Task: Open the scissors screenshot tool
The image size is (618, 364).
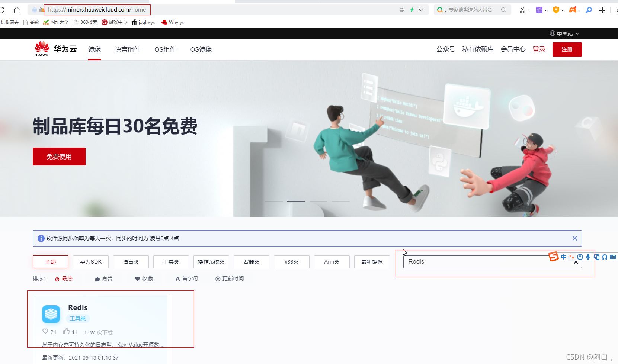Action: (522, 10)
